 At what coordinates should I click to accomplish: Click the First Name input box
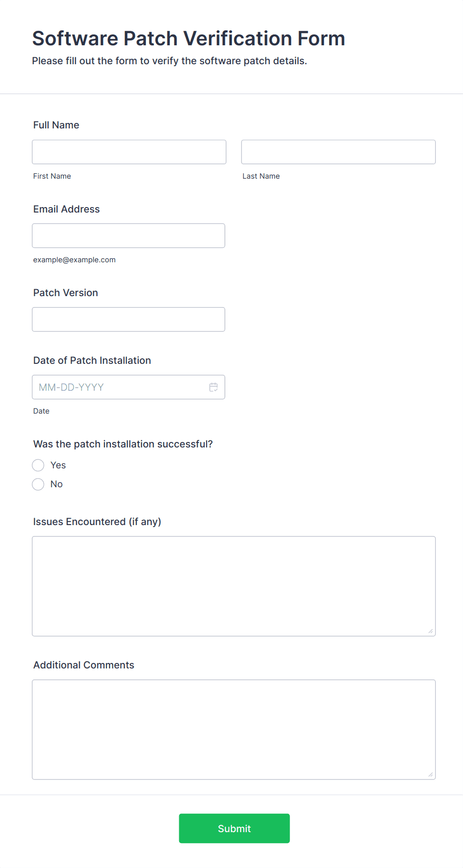click(129, 152)
